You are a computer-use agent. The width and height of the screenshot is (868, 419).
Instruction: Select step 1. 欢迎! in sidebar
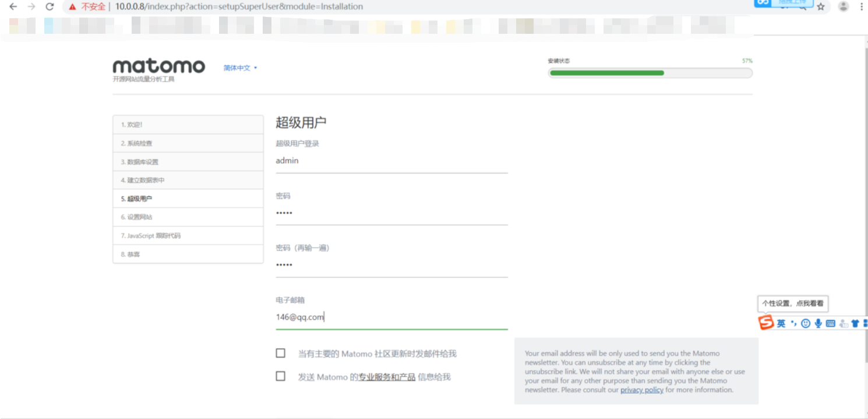188,125
